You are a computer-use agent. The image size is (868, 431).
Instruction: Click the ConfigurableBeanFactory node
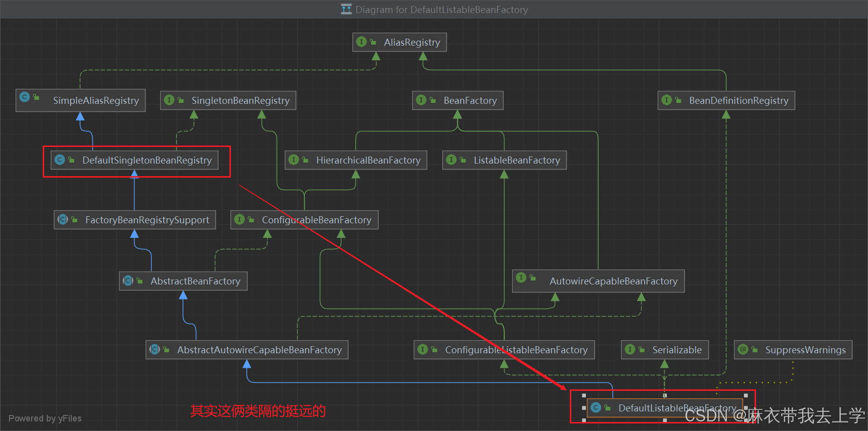305,220
